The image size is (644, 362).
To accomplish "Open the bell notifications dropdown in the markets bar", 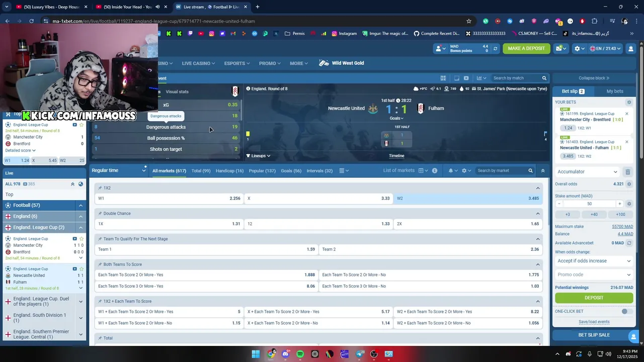I will point(453,170).
